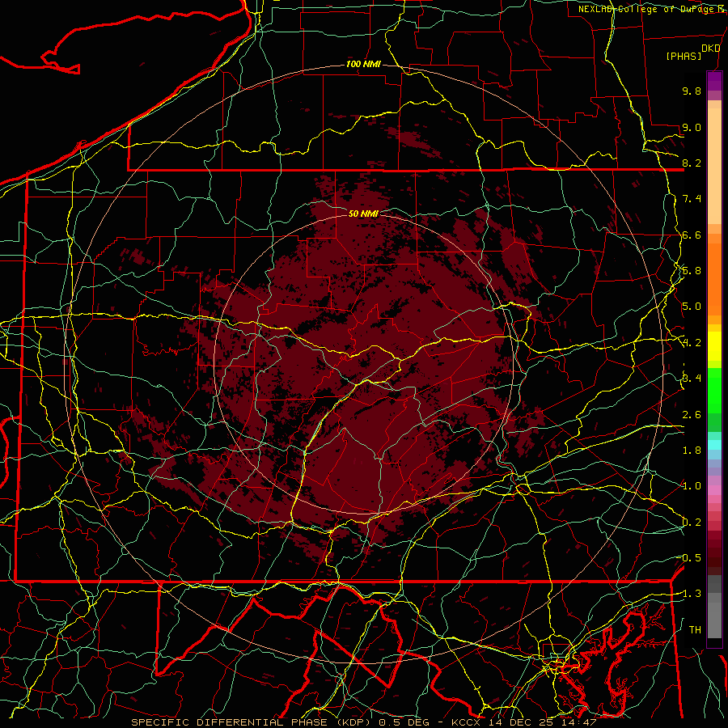Pick the orange band of the color scale
Screen dimensions: 728x728
coord(714,278)
